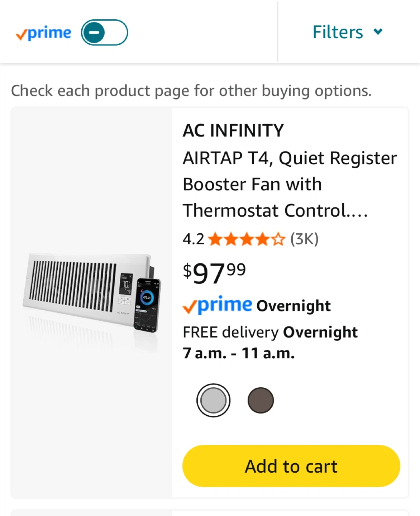420x516 pixels.
Task: Open the AIRTAP T4 product title link
Action: pos(290,184)
